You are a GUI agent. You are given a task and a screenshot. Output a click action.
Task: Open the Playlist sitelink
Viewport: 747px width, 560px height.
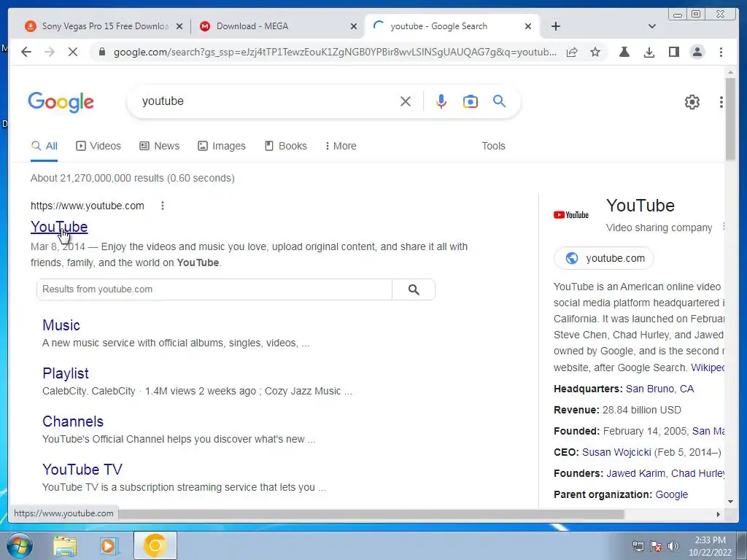(65, 373)
